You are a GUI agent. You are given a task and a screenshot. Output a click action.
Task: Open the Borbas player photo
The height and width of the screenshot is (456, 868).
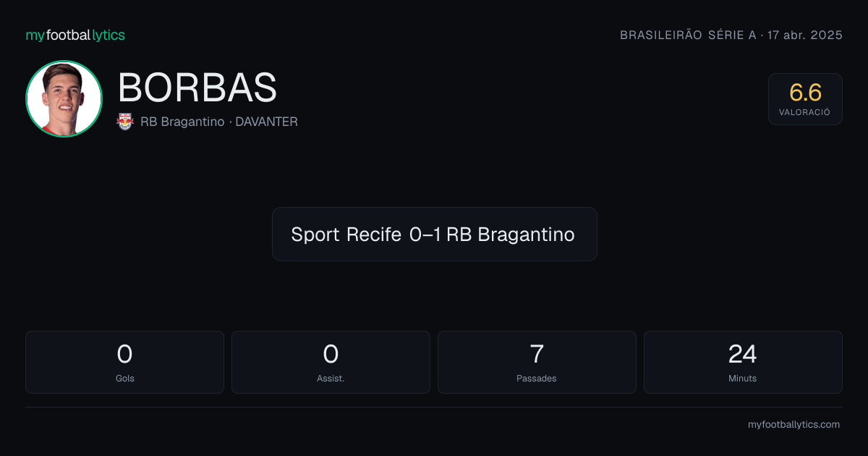click(x=64, y=99)
